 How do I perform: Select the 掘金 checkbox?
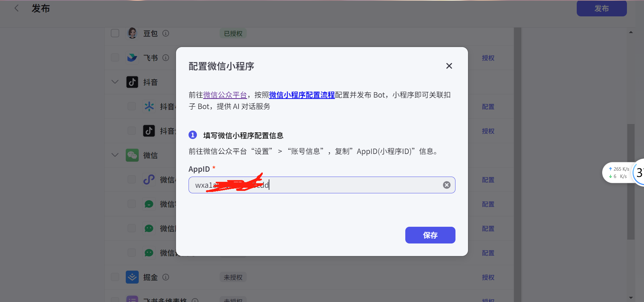coord(115,277)
